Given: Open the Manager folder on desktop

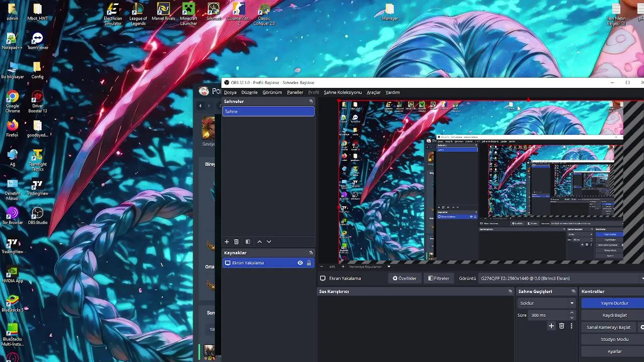Looking at the screenshot, I should pyautogui.click(x=390, y=12).
